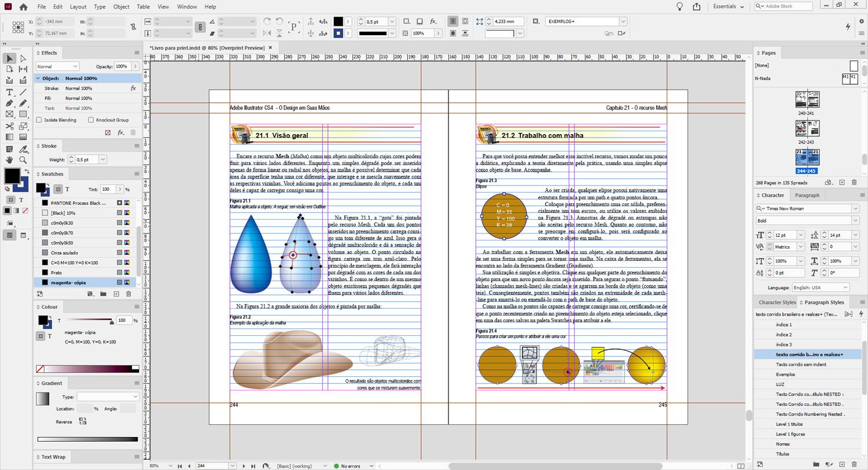Toggle Normal view mode in toolbox

click(10, 235)
